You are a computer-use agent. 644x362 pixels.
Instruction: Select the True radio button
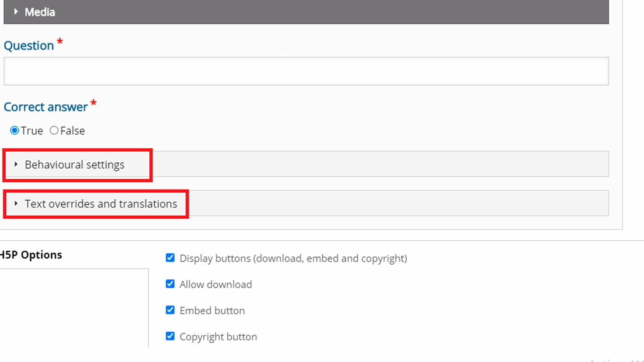coord(15,131)
